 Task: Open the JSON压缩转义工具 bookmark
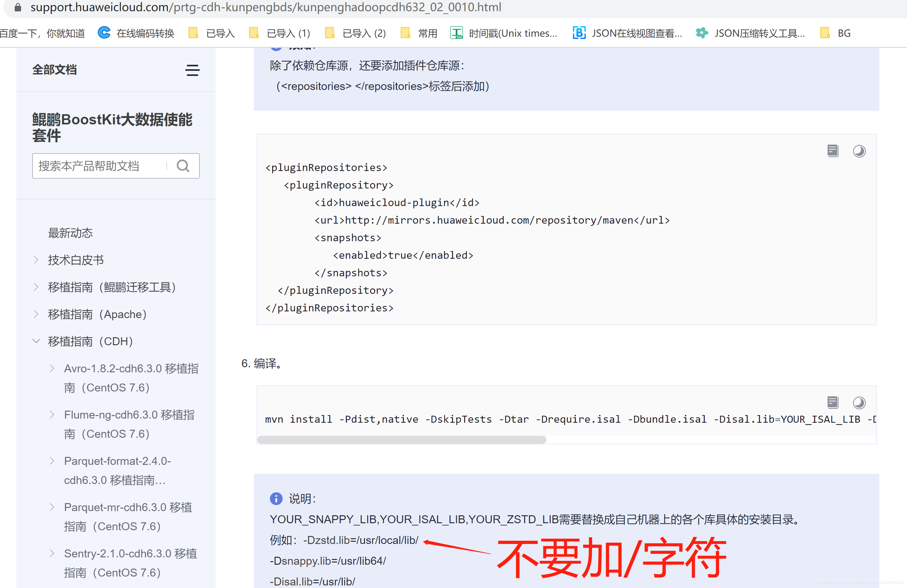coord(750,33)
